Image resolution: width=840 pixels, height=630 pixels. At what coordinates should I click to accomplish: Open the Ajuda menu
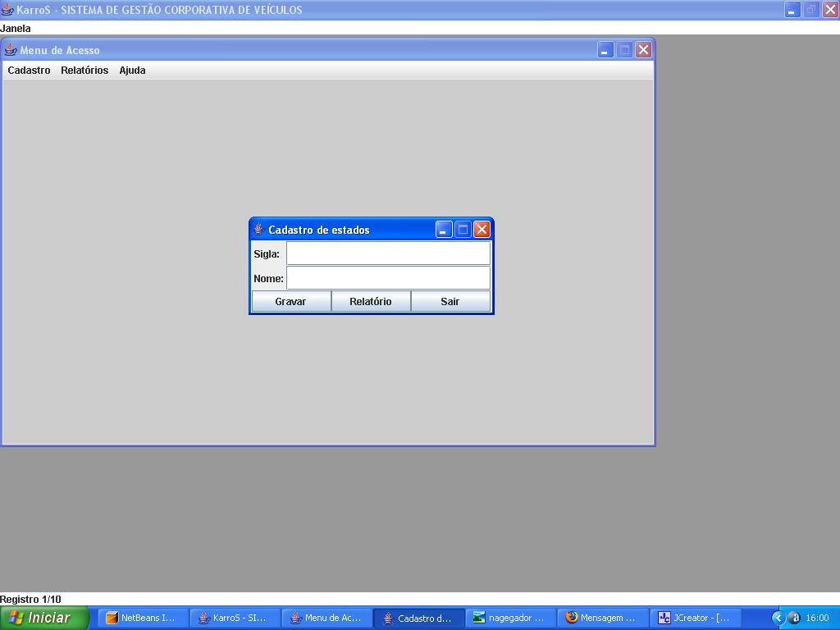(132, 71)
